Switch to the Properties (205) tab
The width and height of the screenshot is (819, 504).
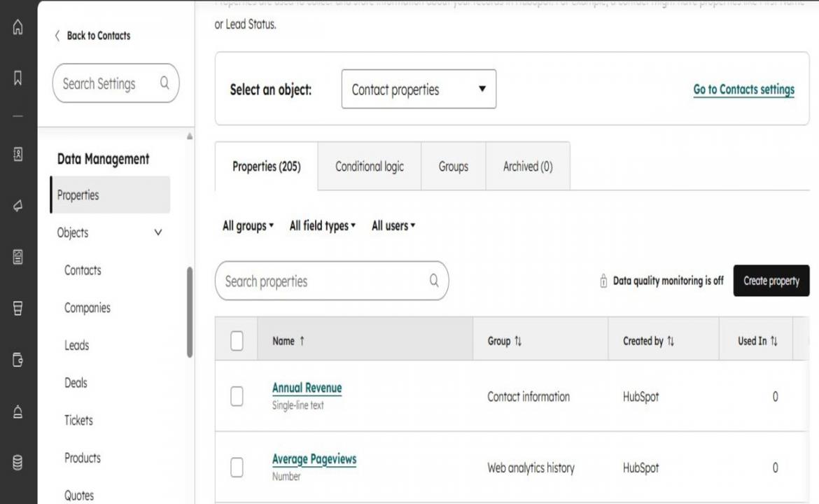point(267,166)
